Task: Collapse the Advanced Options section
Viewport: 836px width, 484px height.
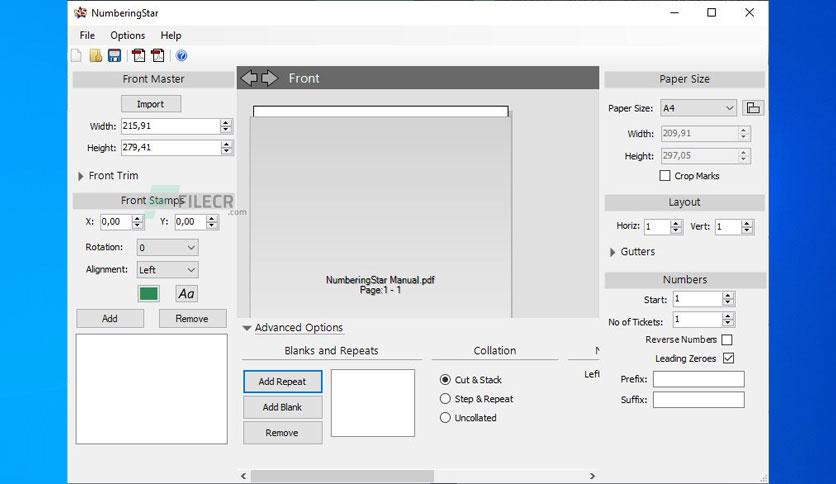Action: 247,328
